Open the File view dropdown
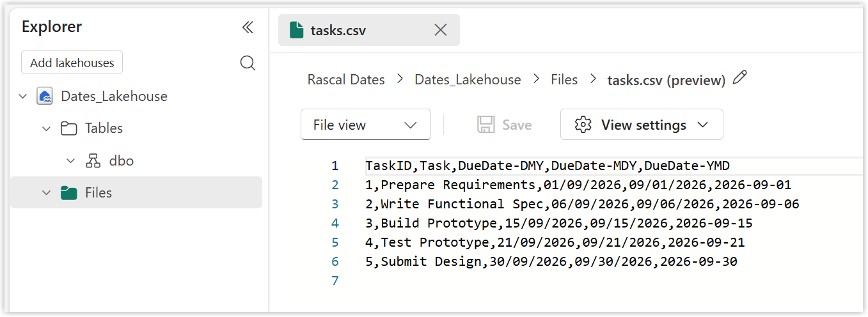Viewport: 868px width, 317px height. [x=366, y=125]
